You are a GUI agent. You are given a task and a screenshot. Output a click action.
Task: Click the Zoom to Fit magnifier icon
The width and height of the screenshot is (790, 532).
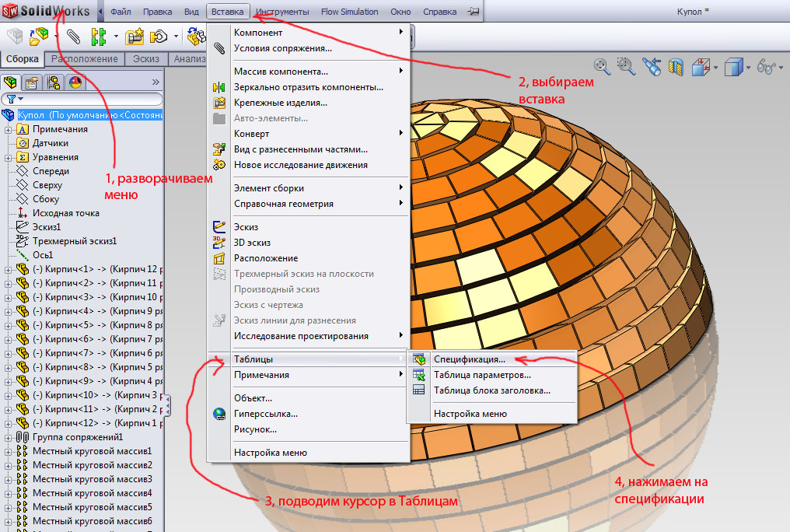pyautogui.click(x=600, y=66)
